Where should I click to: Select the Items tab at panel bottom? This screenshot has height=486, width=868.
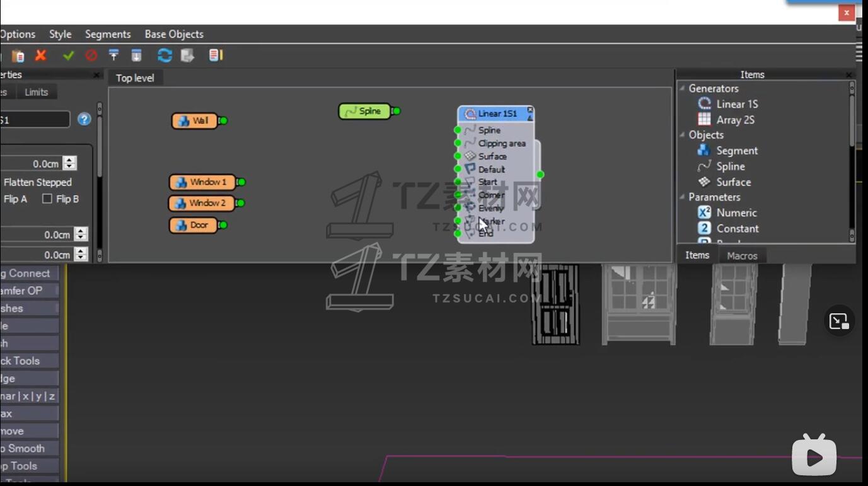[697, 255]
